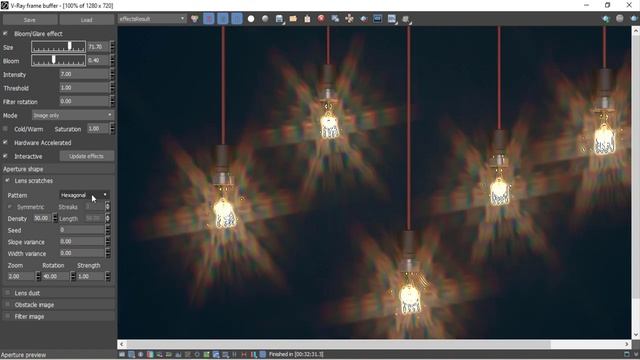Toggle Hardware Accelerated checkbox
Screen dimensions: 640x360
point(5,142)
